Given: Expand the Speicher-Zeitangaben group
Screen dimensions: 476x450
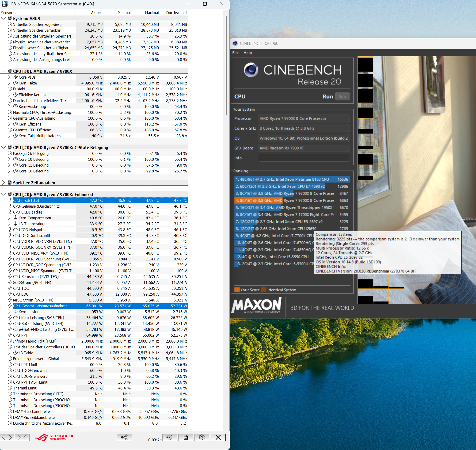Looking at the screenshot, I should [4, 183].
